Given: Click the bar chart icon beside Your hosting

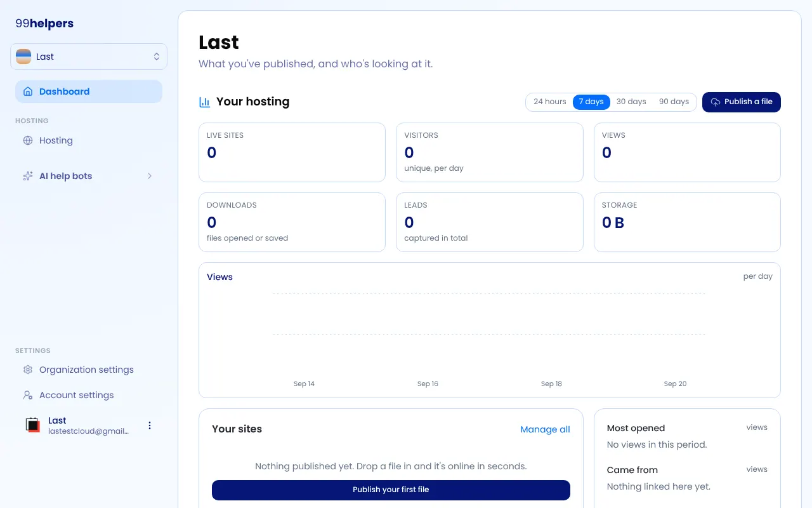Looking at the screenshot, I should pos(205,102).
